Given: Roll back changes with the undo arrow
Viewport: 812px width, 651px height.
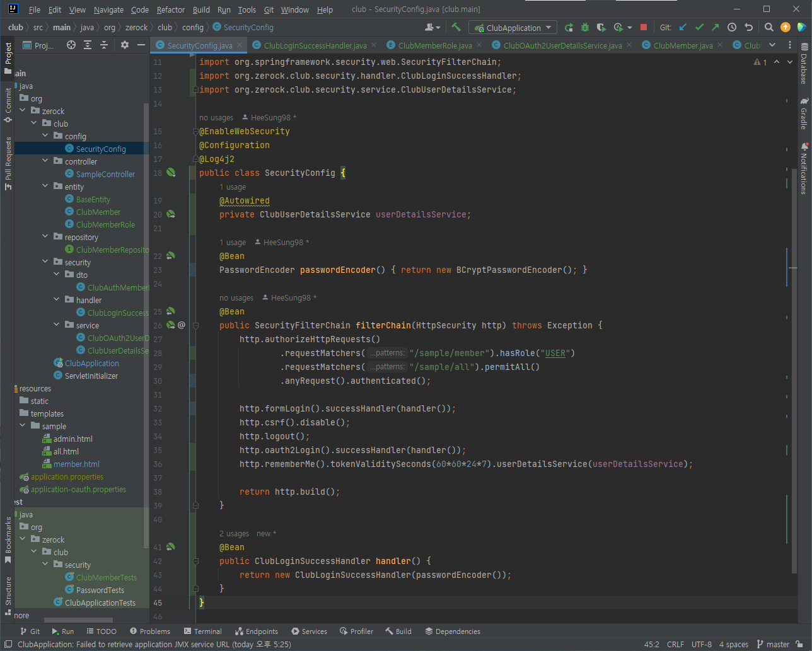Looking at the screenshot, I should click(x=748, y=27).
